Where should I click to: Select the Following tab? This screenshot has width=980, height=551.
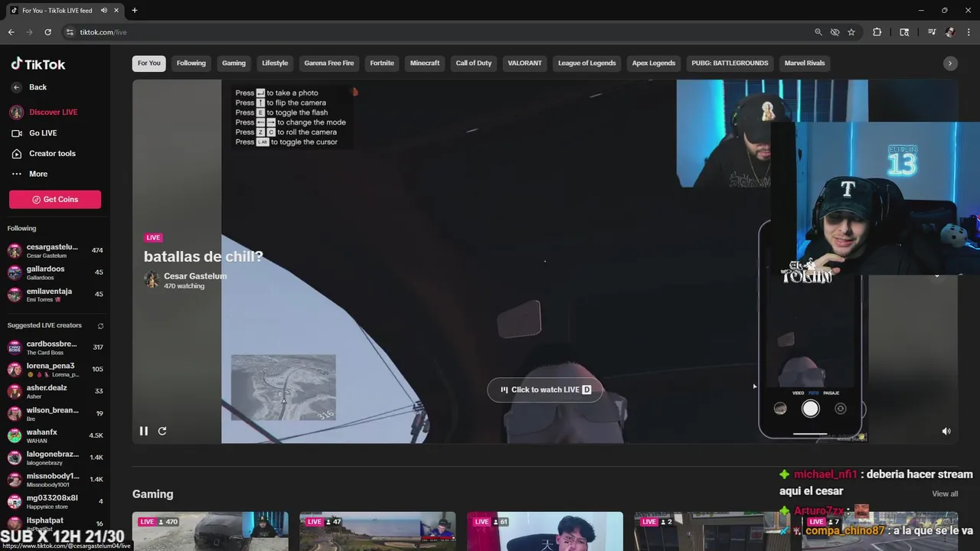(191, 64)
